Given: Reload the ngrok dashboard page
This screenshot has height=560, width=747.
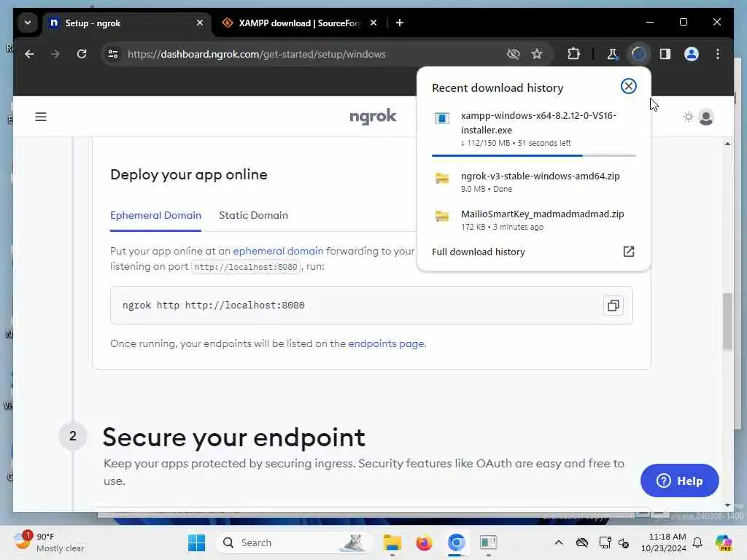Looking at the screenshot, I should tap(82, 54).
